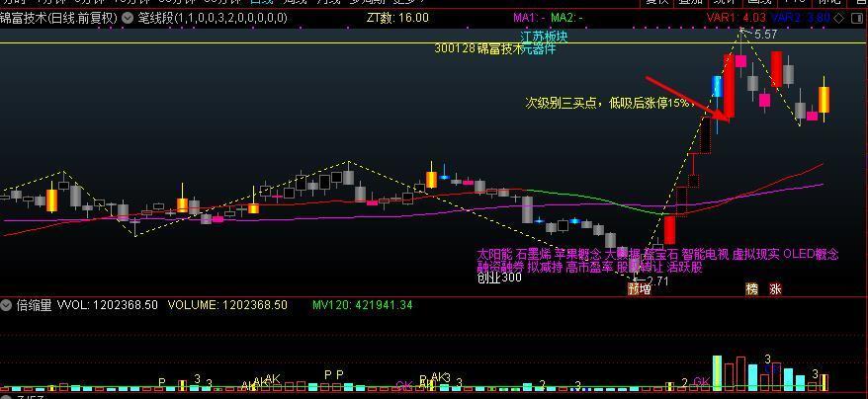Open the 活跃股 tag
The height and width of the screenshot is (399, 868).
686,268
